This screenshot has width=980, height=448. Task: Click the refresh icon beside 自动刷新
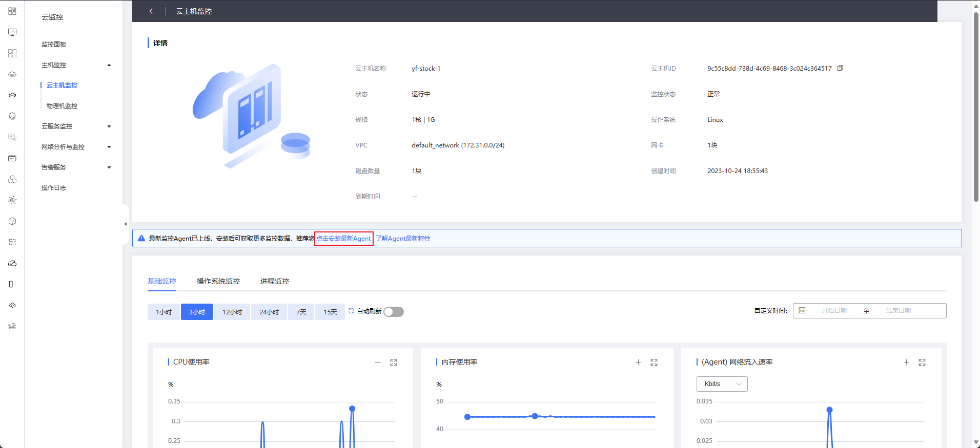point(351,311)
